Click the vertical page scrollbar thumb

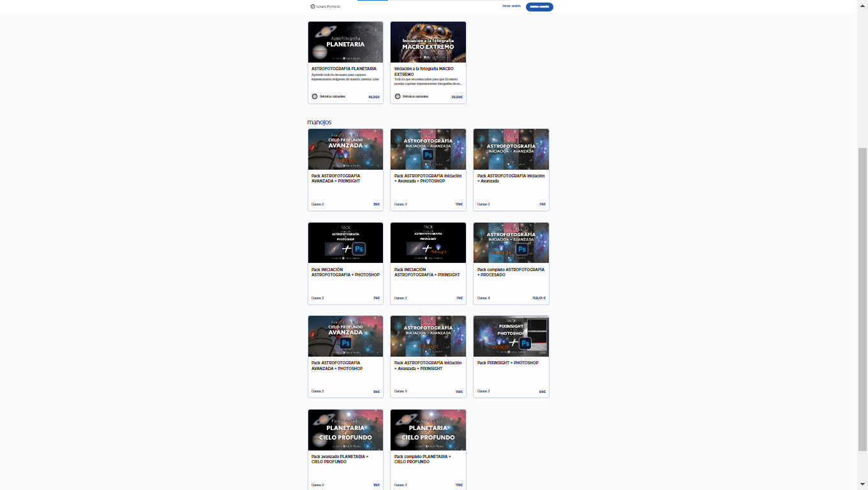tap(862, 299)
